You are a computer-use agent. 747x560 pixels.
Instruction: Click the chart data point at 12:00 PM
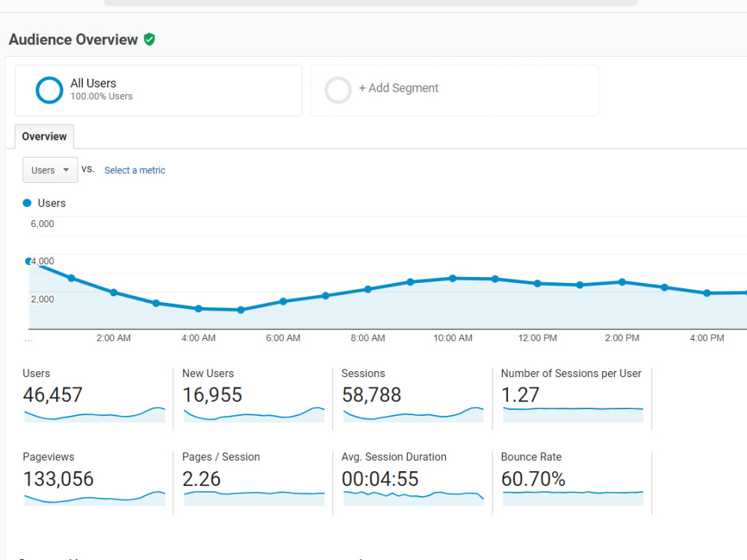tap(537, 283)
